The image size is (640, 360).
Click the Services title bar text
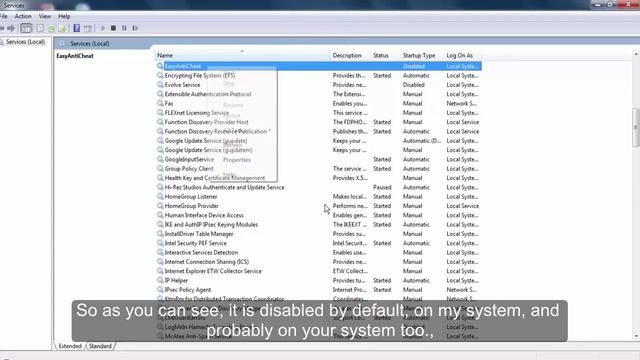coord(14,5)
